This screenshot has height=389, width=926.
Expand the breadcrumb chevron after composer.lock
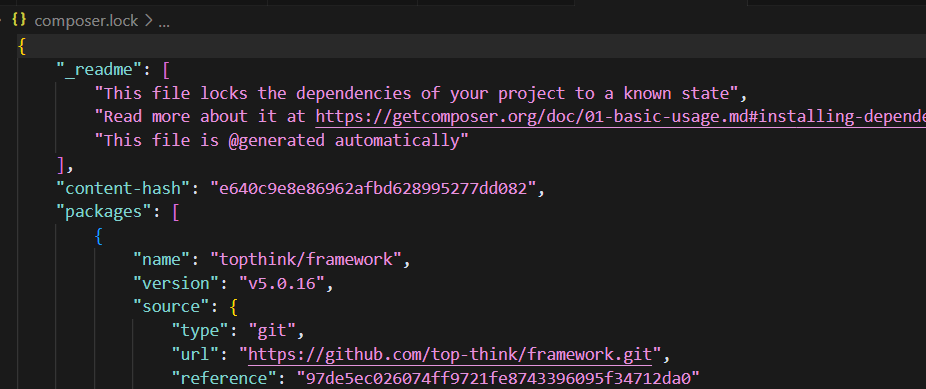point(148,21)
